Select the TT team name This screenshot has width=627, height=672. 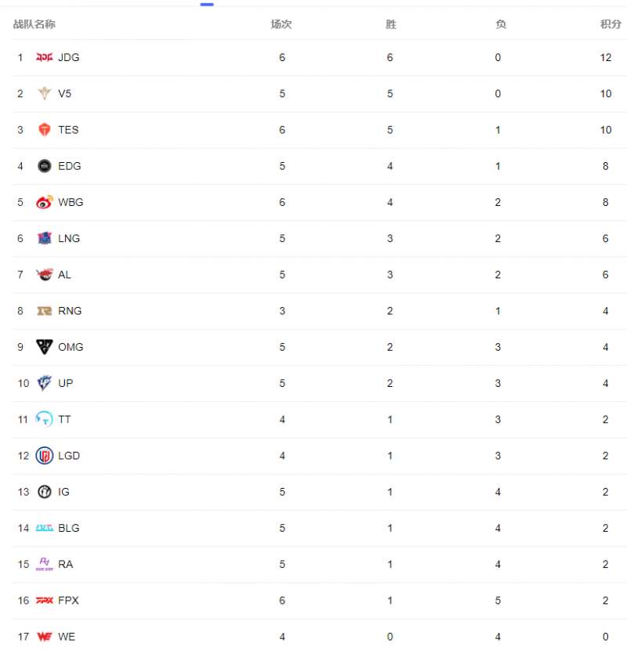click(64, 420)
